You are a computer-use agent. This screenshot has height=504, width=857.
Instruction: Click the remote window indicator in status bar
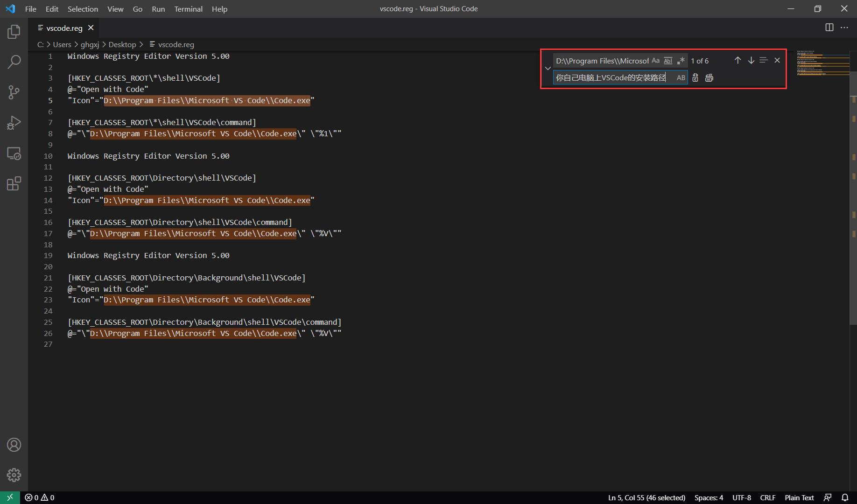pos(10,497)
